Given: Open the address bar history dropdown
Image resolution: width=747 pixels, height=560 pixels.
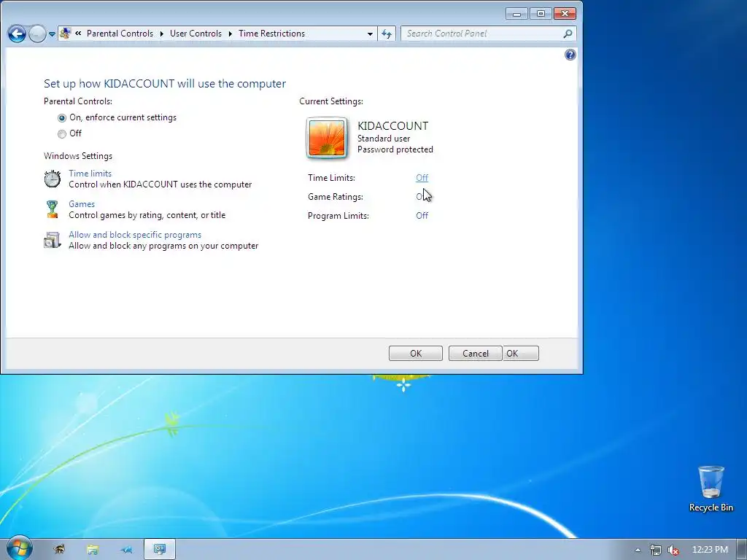Looking at the screenshot, I should [370, 34].
